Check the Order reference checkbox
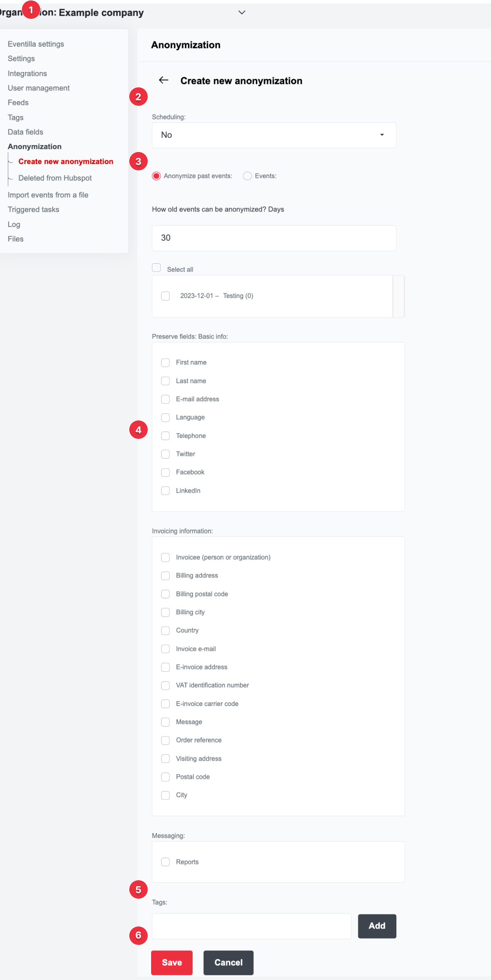Image resolution: width=491 pixels, height=980 pixels. click(166, 740)
